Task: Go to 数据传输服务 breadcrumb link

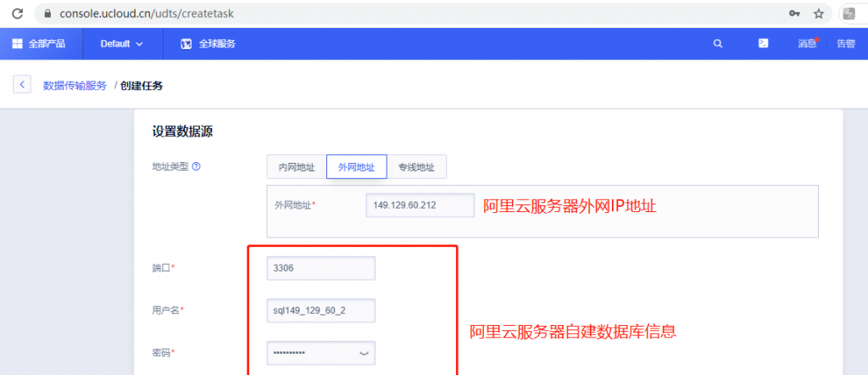Action: [x=75, y=86]
